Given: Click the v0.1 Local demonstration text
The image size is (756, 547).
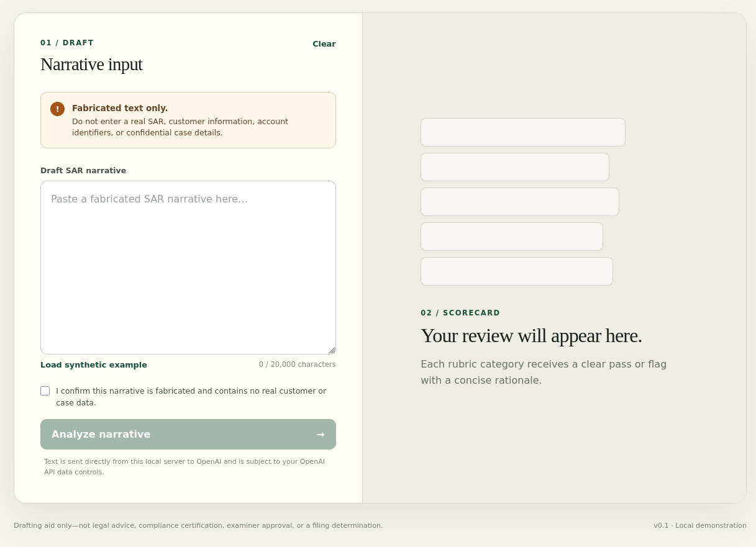Looking at the screenshot, I should 700,525.
